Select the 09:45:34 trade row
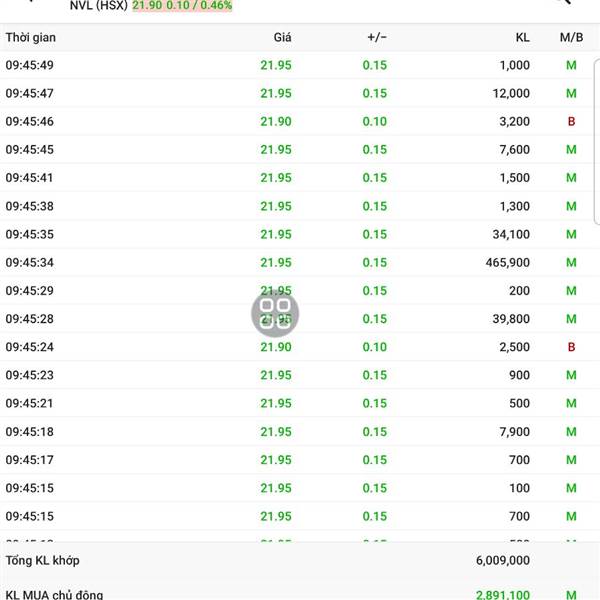The image size is (600, 600). (x=296, y=262)
